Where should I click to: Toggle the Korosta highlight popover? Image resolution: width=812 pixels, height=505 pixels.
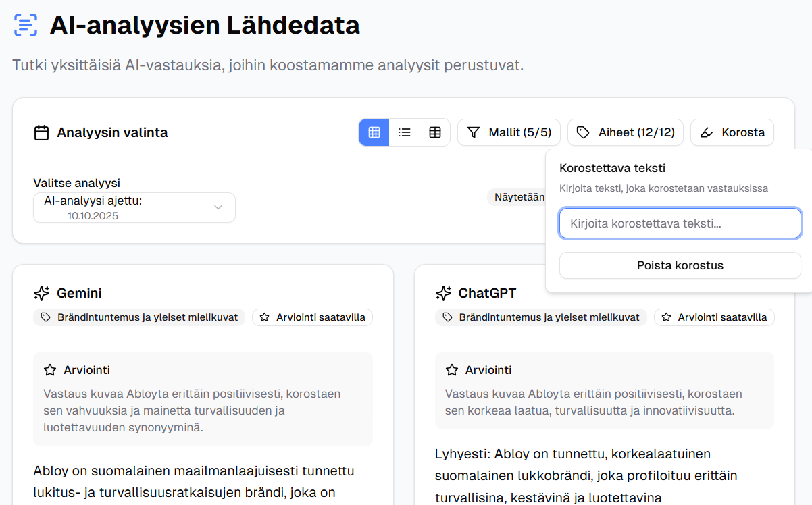pyautogui.click(x=732, y=132)
